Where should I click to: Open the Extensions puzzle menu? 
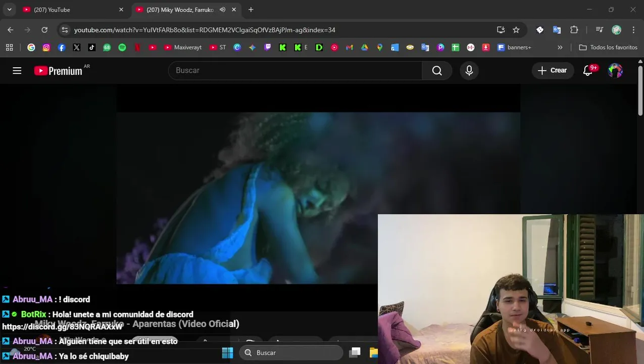coord(574,30)
